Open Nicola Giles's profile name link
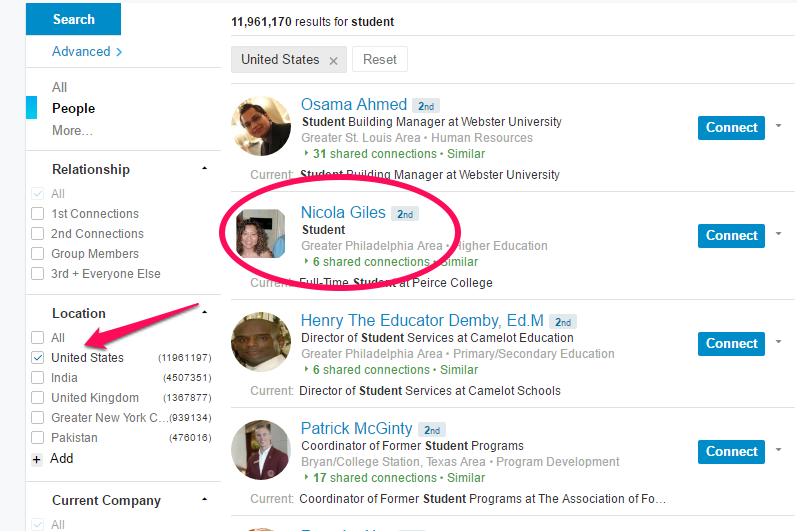 (344, 212)
